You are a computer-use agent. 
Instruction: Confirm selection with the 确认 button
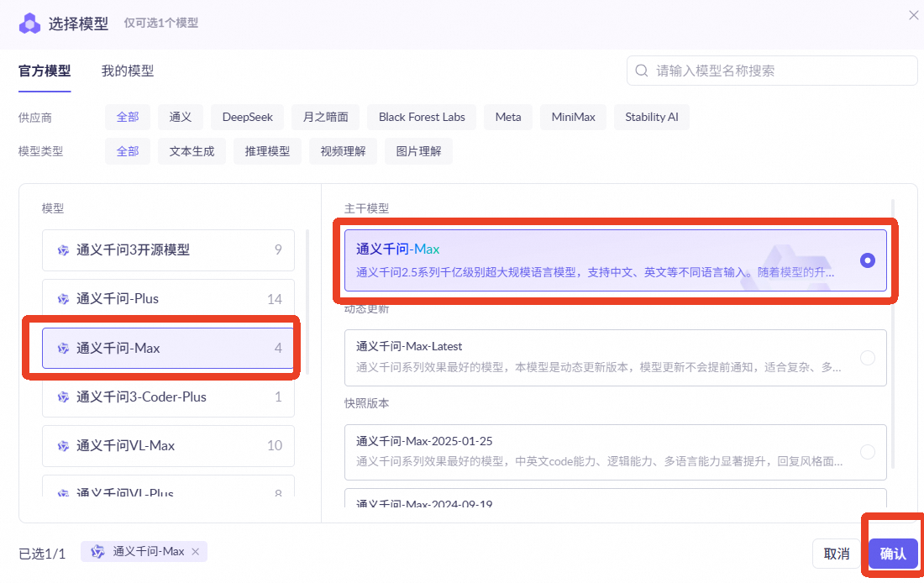[893, 554]
